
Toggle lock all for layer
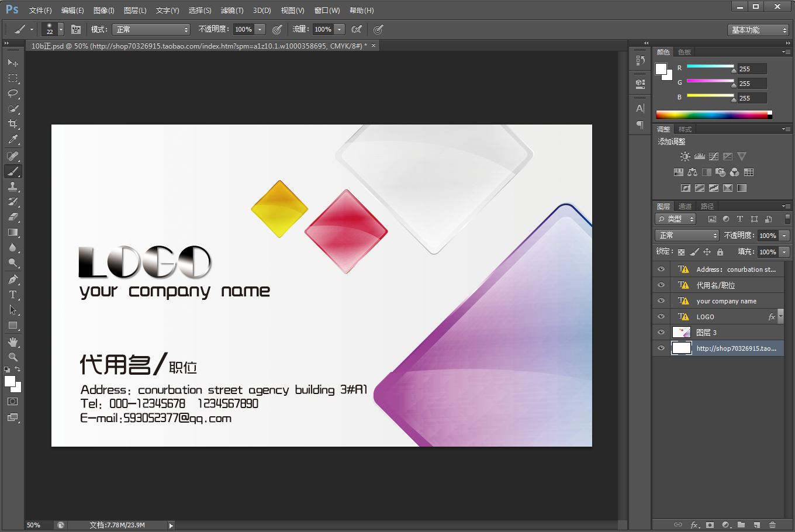point(720,252)
